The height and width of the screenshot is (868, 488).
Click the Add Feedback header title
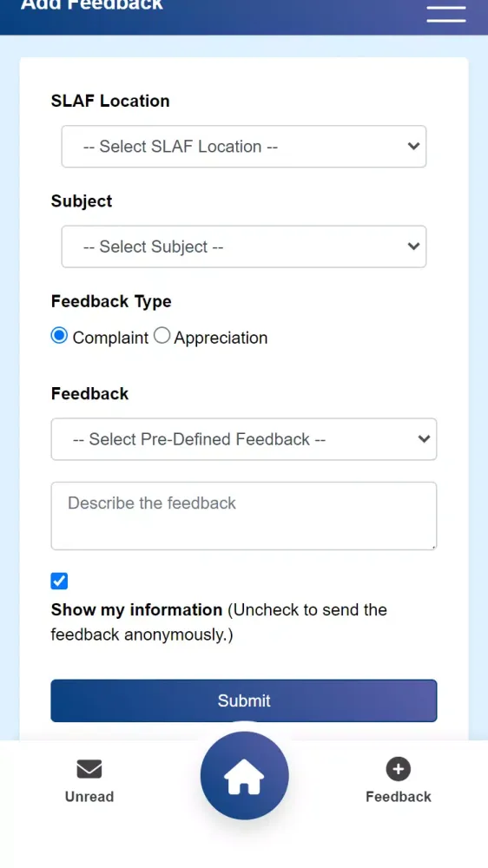pyautogui.click(x=92, y=5)
